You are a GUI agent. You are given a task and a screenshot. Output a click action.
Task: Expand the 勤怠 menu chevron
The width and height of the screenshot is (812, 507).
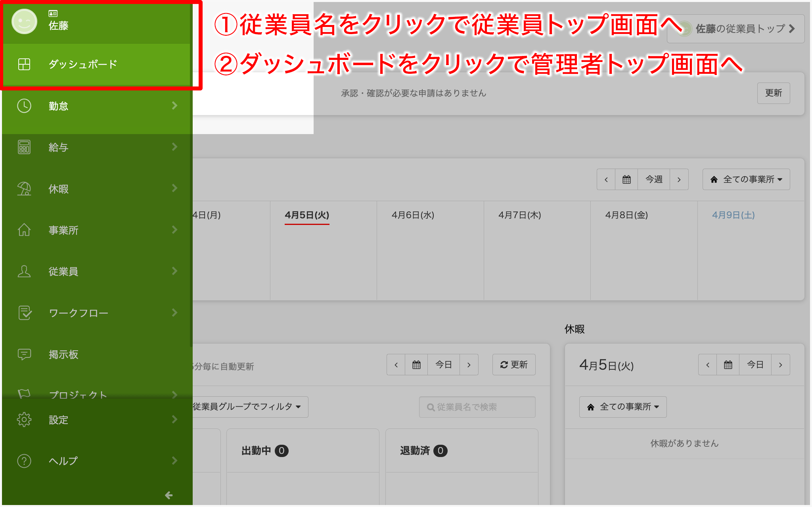click(174, 106)
